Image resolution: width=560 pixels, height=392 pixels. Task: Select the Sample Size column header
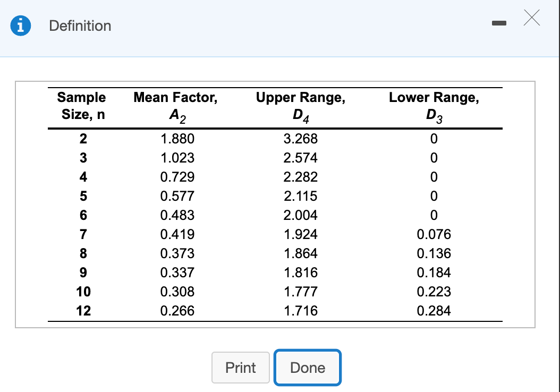pos(81,105)
